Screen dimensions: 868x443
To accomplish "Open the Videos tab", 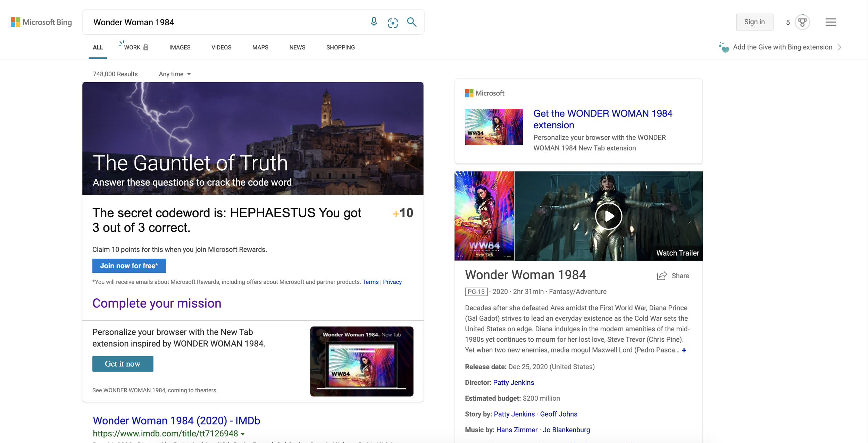I will (x=221, y=48).
